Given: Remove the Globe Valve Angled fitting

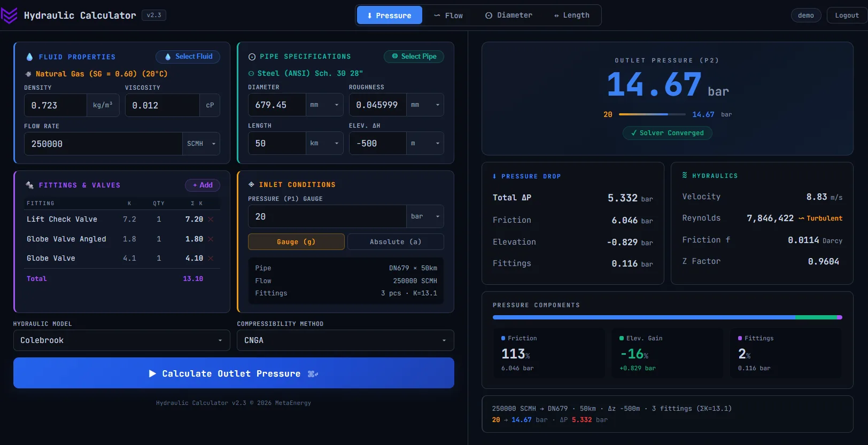Looking at the screenshot, I should (211, 239).
